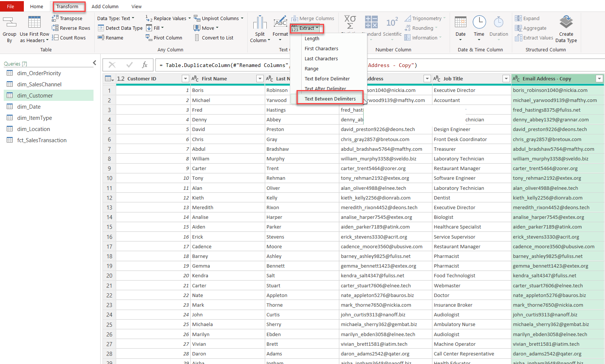Confirm formula with the checkmark icon

(129, 65)
